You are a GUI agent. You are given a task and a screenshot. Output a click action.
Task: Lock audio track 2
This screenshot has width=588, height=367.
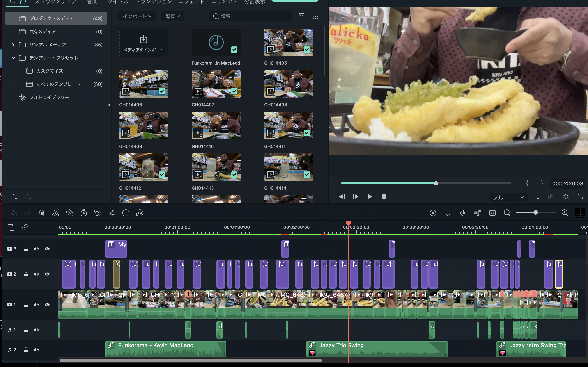(26, 350)
